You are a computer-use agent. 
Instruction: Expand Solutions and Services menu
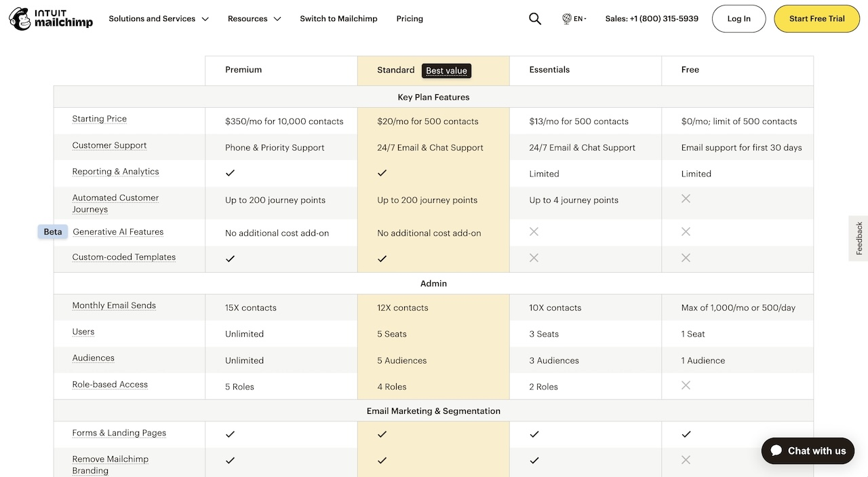point(159,19)
